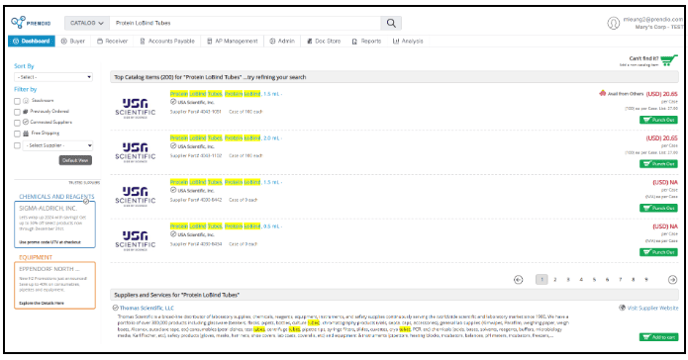Click the Protein LoBind Tubes search field
Image resolution: width=688 pixels, height=360 pixels.
pyautogui.click(x=245, y=23)
